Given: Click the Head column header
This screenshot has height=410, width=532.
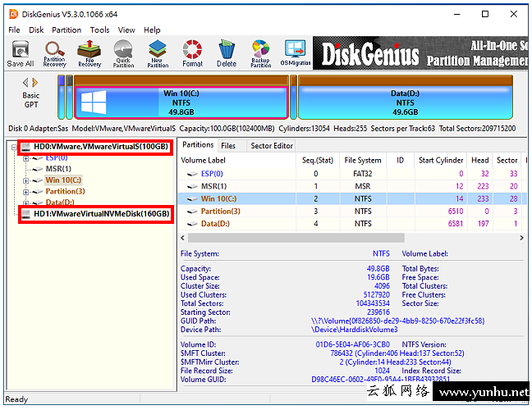Looking at the screenshot, I should click(479, 160).
